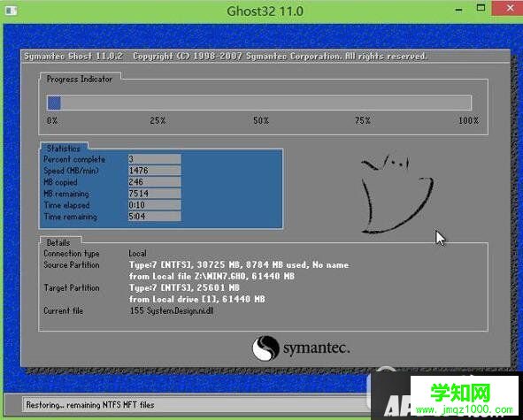
Task: Minimize the Ghost32 11.0 window
Action: [x=459, y=11]
